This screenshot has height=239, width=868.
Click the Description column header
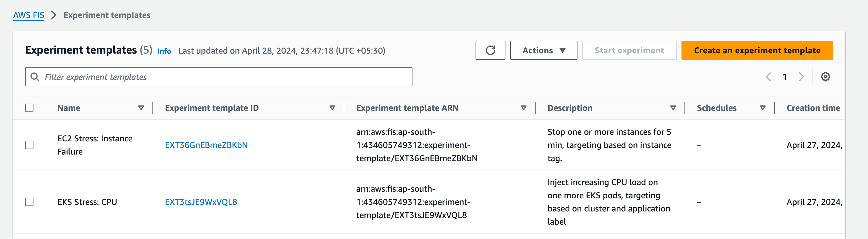tap(570, 108)
